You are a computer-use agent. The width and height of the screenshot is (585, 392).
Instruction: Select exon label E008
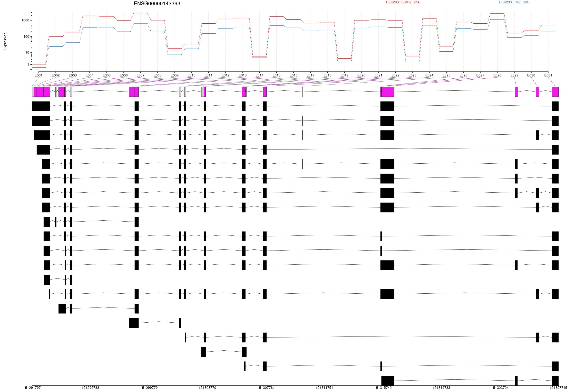pyautogui.click(x=157, y=75)
